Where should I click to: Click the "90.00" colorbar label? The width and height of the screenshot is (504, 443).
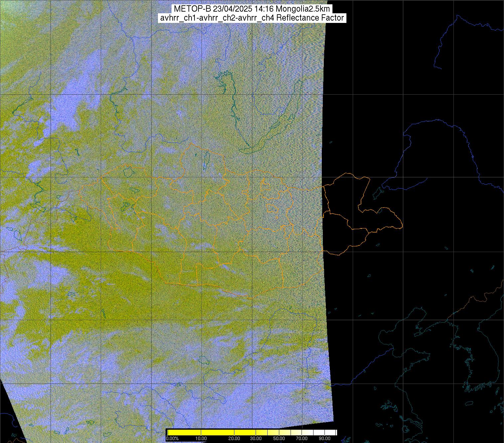click(324, 438)
